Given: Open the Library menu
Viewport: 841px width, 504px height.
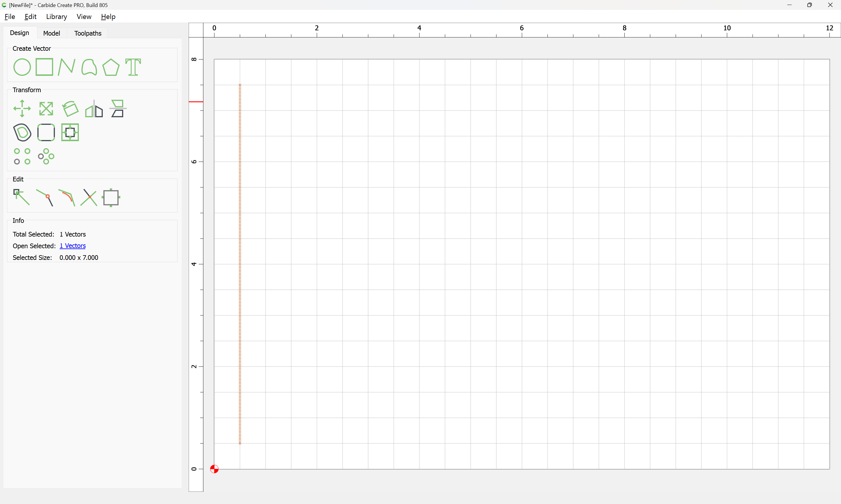Looking at the screenshot, I should (x=56, y=17).
